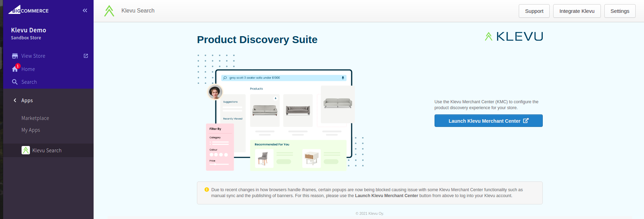Click the Sandbox Store label
This screenshot has height=219, width=644.
tap(26, 38)
